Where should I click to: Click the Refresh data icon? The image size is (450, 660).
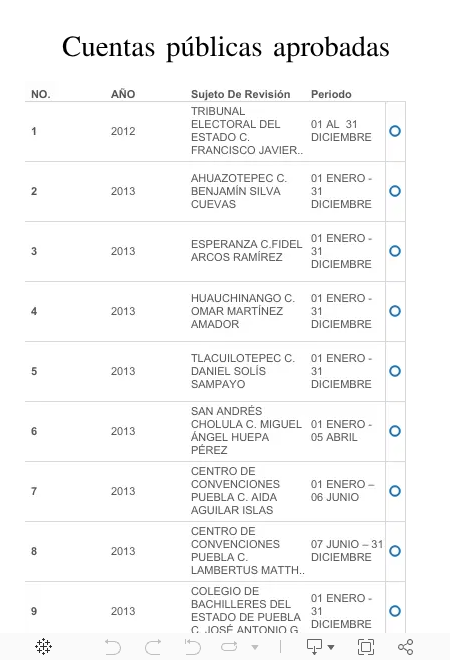229,647
